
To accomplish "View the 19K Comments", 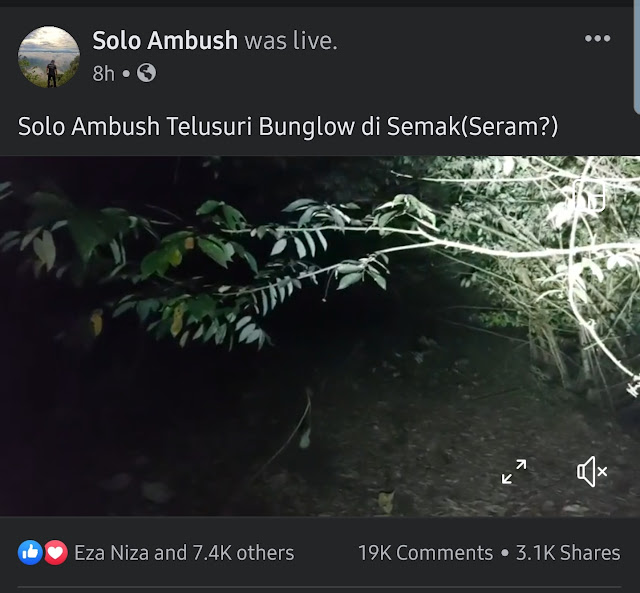I will 425,553.
